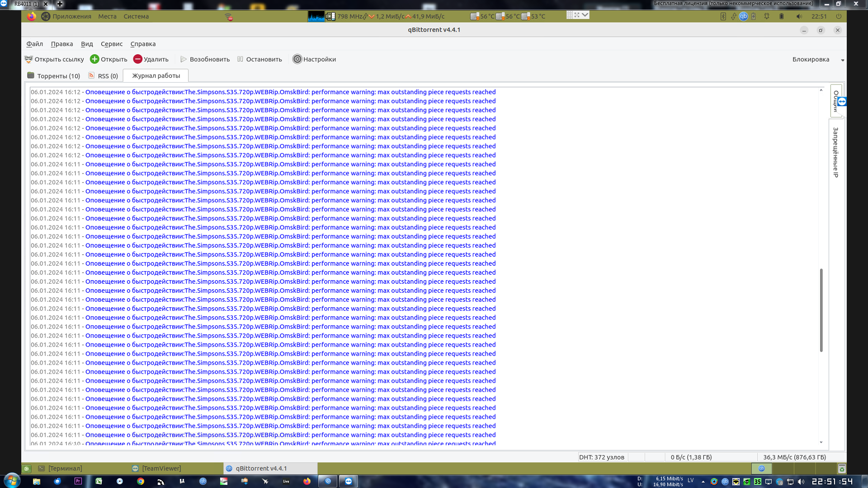Select the Запрещённые IP side tab

click(x=835, y=152)
